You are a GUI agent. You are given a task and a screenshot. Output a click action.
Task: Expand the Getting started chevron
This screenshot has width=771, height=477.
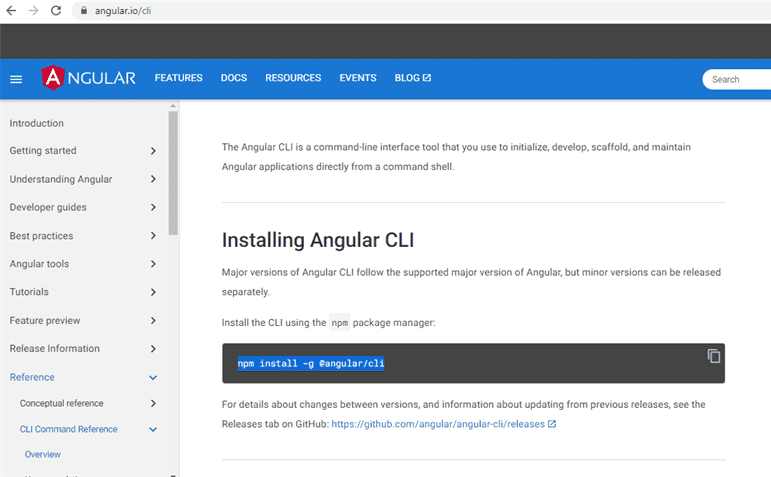click(x=153, y=151)
